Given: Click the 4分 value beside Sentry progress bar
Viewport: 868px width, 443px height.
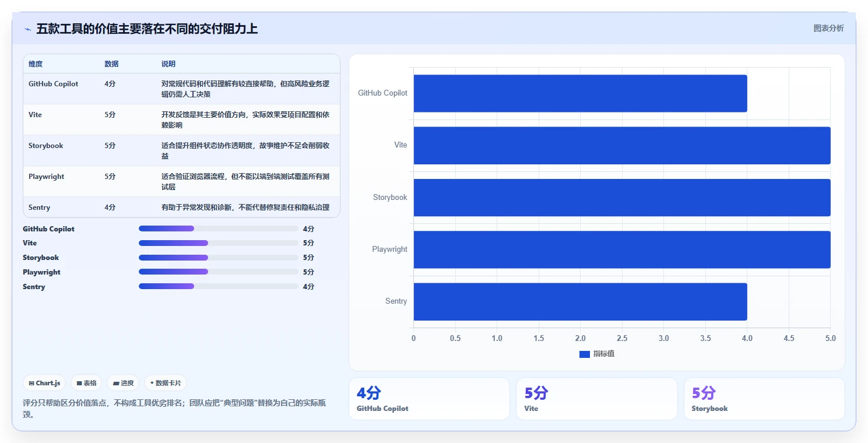Looking at the screenshot, I should tap(308, 287).
